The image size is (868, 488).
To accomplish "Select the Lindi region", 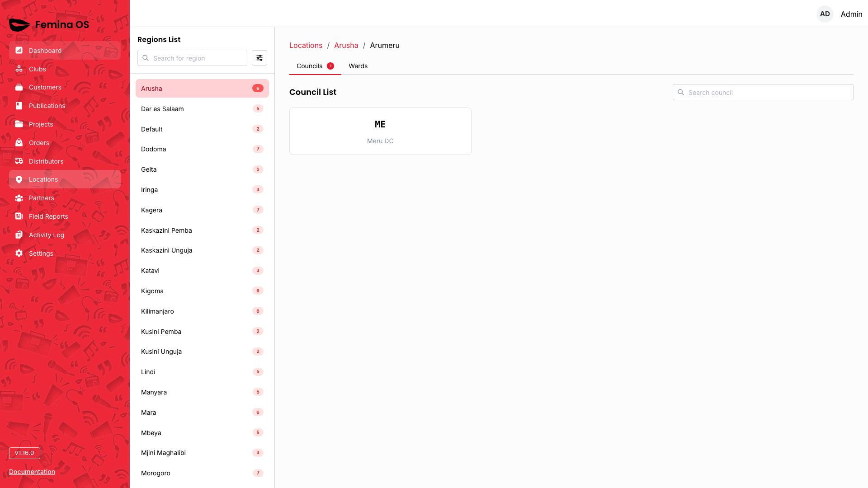I will pyautogui.click(x=202, y=371).
